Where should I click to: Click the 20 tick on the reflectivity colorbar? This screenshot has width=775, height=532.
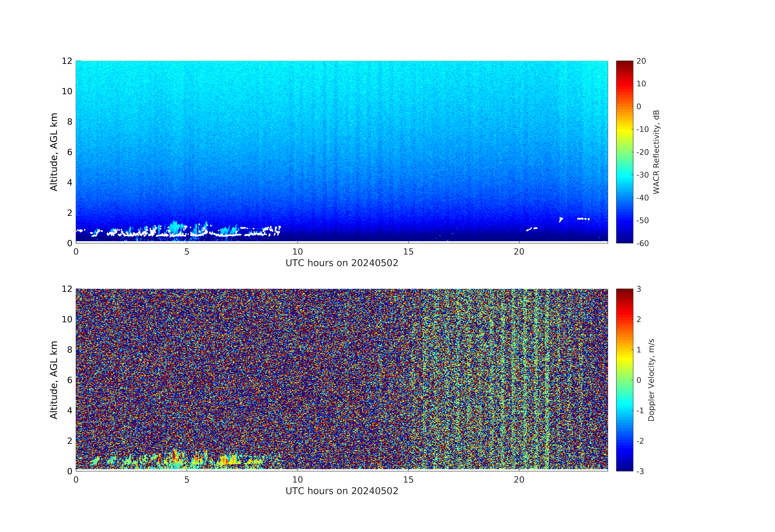pyautogui.click(x=641, y=61)
